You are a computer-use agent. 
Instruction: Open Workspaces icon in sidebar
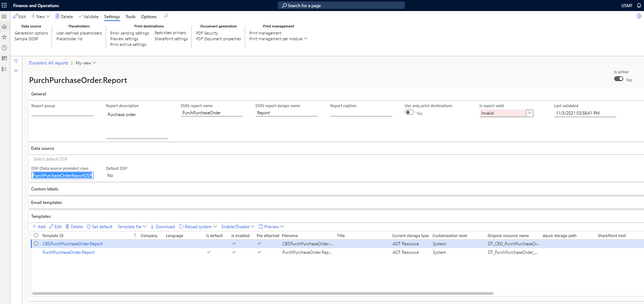(4, 58)
